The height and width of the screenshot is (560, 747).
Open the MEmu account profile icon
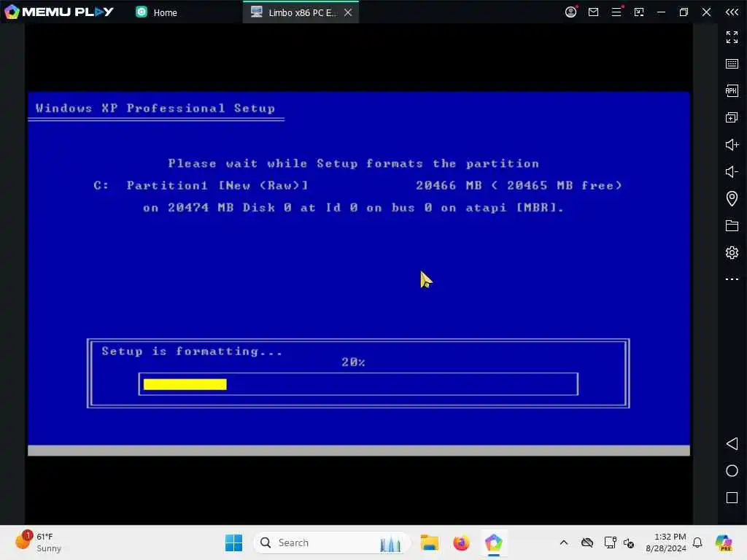(570, 12)
